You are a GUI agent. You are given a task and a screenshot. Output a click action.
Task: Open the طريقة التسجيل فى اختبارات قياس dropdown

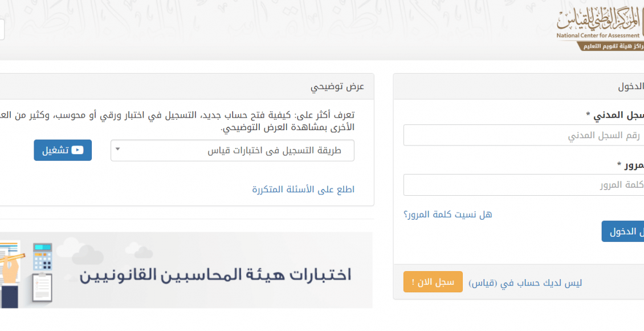233,151
